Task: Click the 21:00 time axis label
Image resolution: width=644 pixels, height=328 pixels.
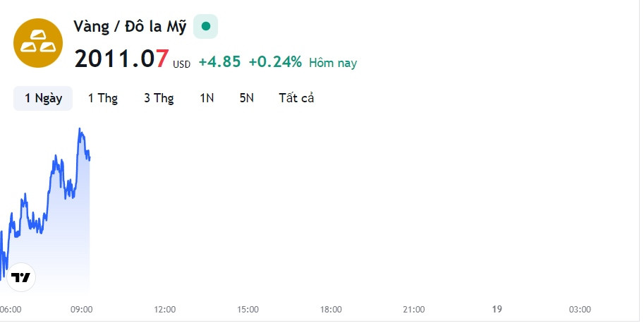Action: 413,310
